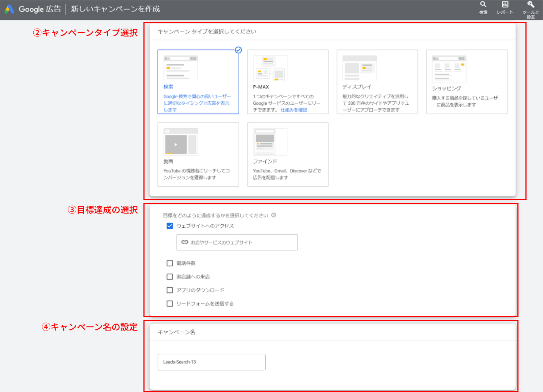Click the help icon beside 目標 heading
Image resolution: width=543 pixels, height=392 pixels.
274,215
